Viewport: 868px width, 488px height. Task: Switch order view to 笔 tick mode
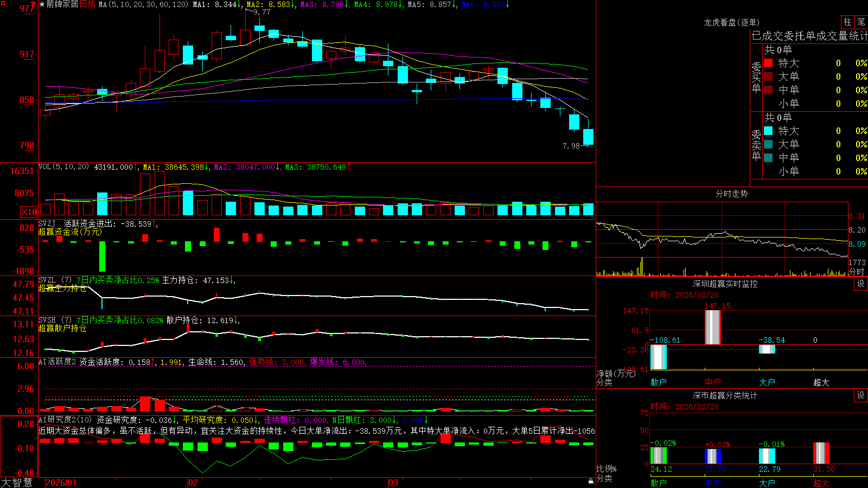click(x=861, y=22)
